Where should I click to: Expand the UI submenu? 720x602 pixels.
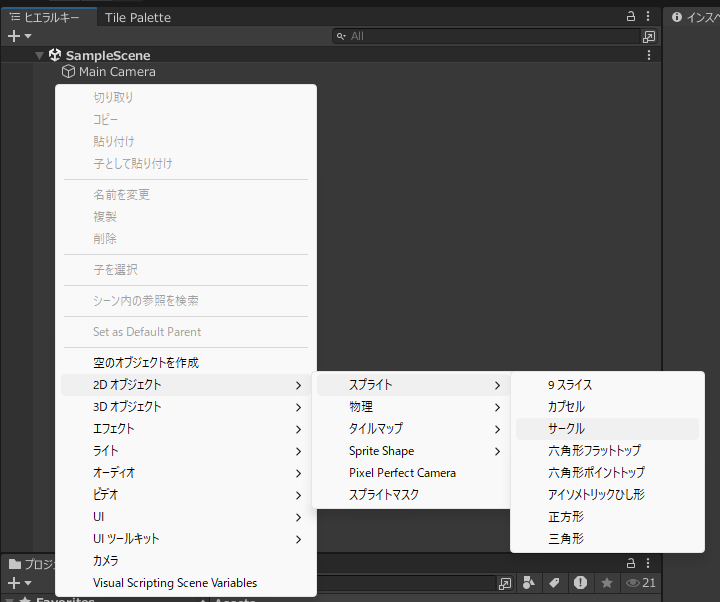point(186,517)
